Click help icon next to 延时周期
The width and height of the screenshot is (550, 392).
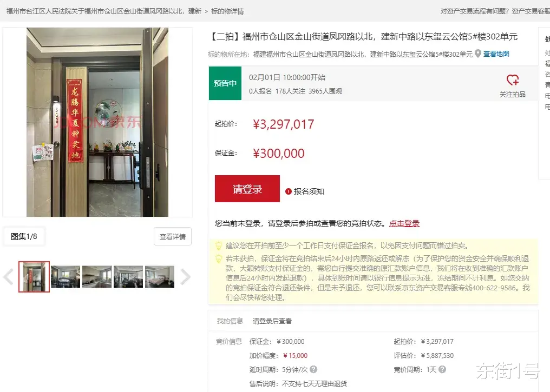pyautogui.click(x=313, y=369)
